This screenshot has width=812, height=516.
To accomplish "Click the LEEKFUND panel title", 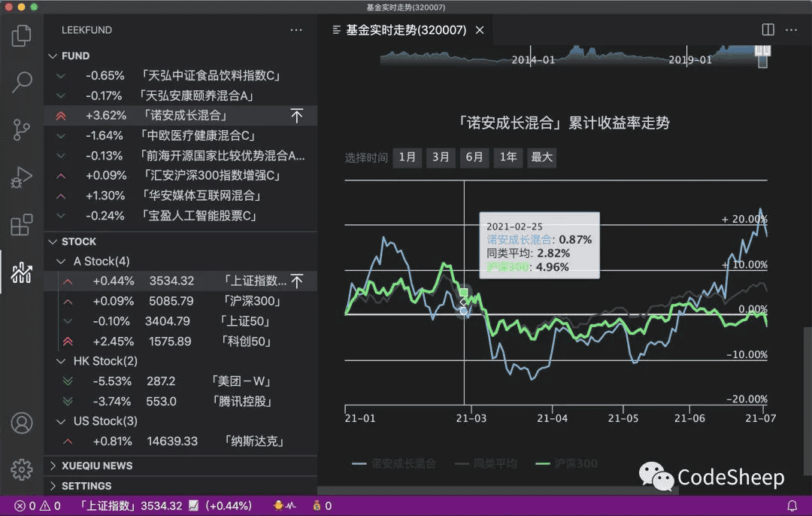I will (86, 30).
